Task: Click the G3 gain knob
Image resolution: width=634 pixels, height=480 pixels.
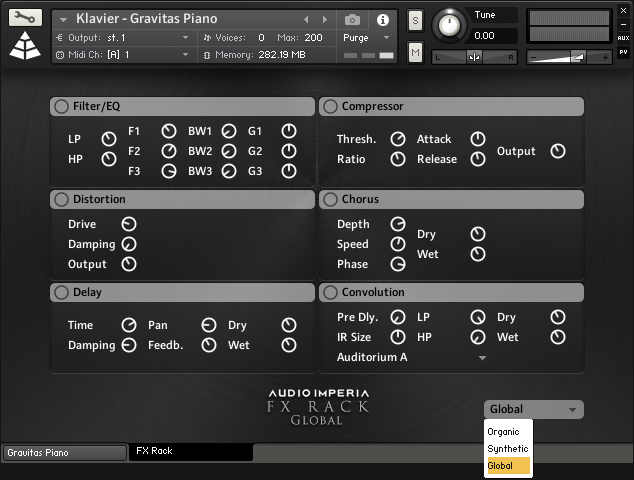Action: click(x=289, y=171)
